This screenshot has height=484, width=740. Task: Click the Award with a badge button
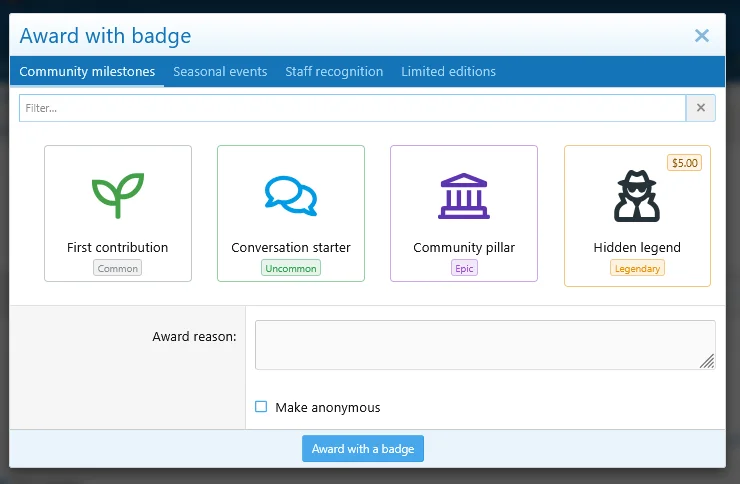[x=363, y=449]
